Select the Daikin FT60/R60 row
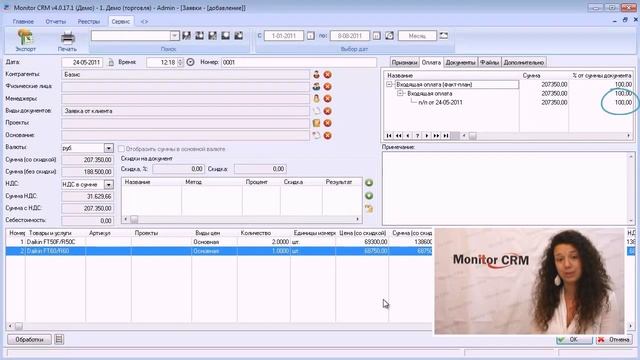Viewport: 640px width, 360px height. tap(219, 251)
